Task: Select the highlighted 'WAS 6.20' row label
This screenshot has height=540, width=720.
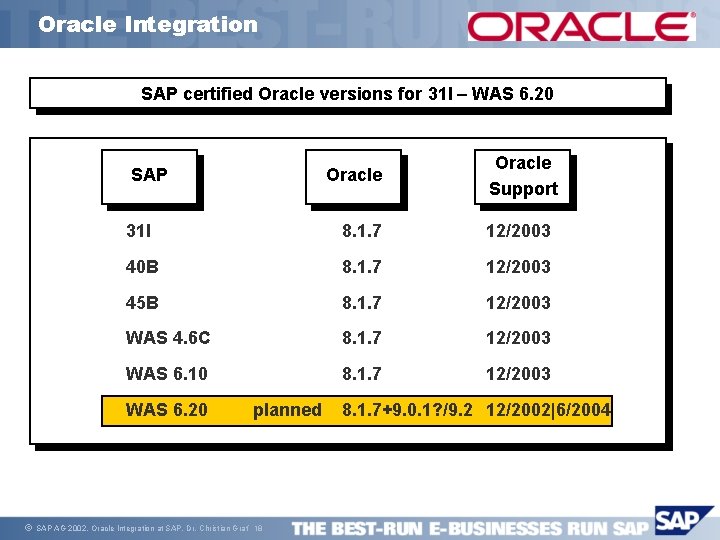Action: [x=166, y=409]
